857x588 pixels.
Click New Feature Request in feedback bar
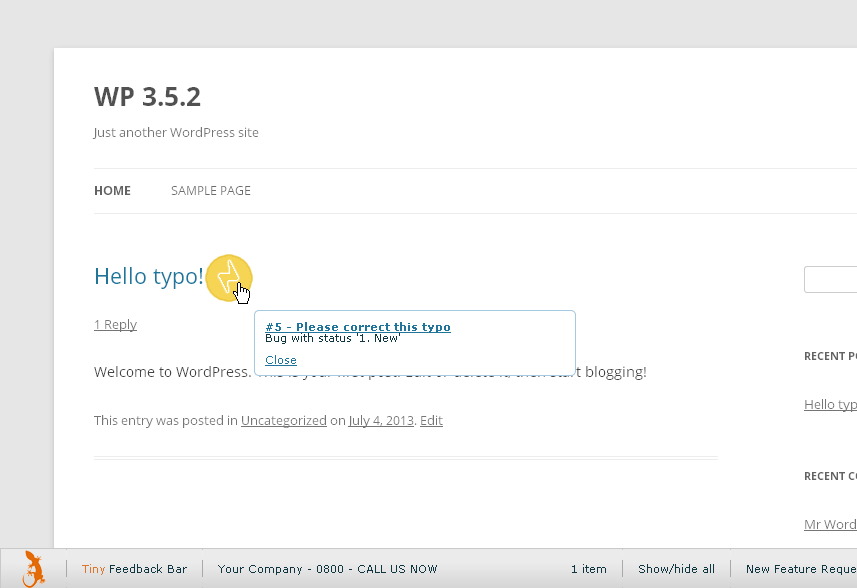click(801, 569)
